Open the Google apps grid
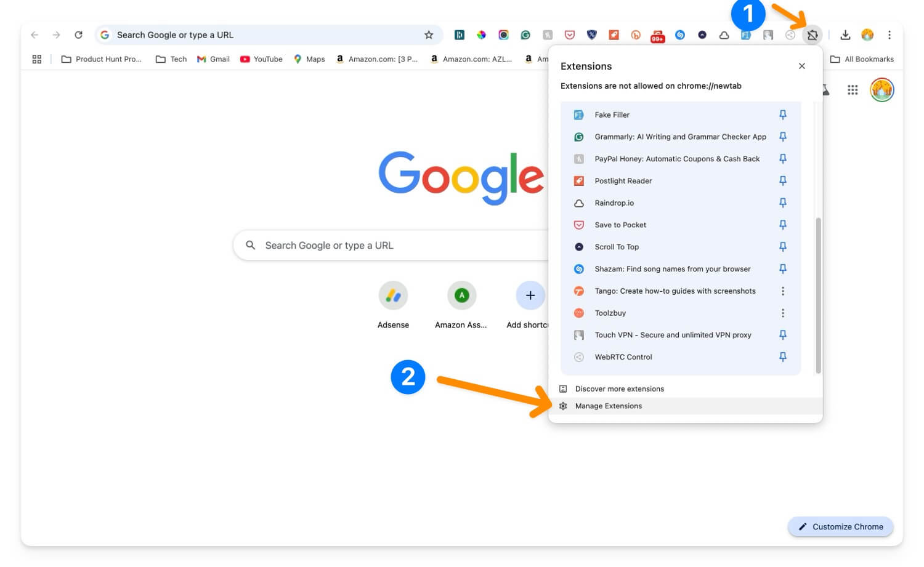This screenshot has width=924, height=567. pos(853,90)
